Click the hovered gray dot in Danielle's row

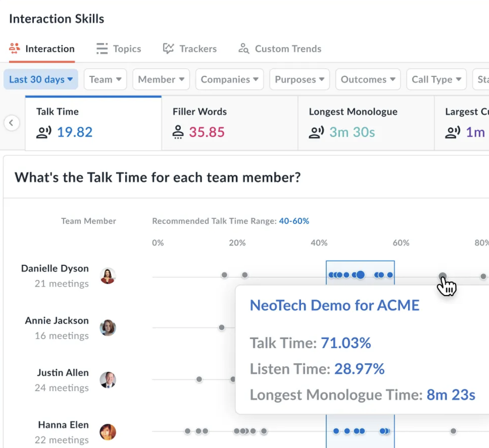442,276
